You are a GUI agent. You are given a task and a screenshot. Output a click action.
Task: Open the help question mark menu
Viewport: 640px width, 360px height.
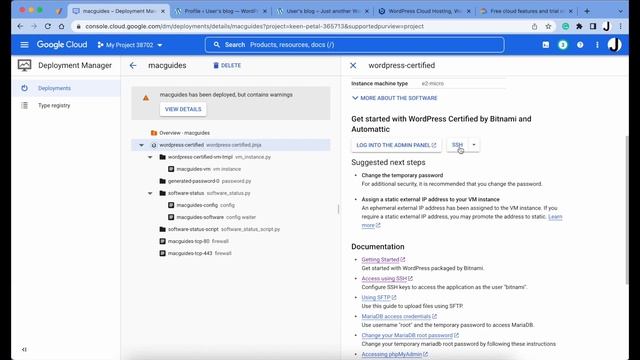[x=580, y=45]
